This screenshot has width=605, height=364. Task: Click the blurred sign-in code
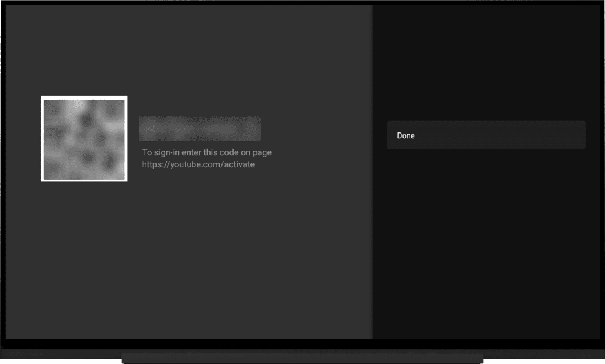[200, 129]
